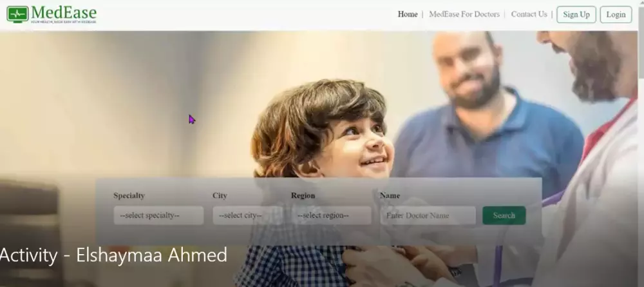Open the Contact Us page
644x287 pixels.
(529, 14)
